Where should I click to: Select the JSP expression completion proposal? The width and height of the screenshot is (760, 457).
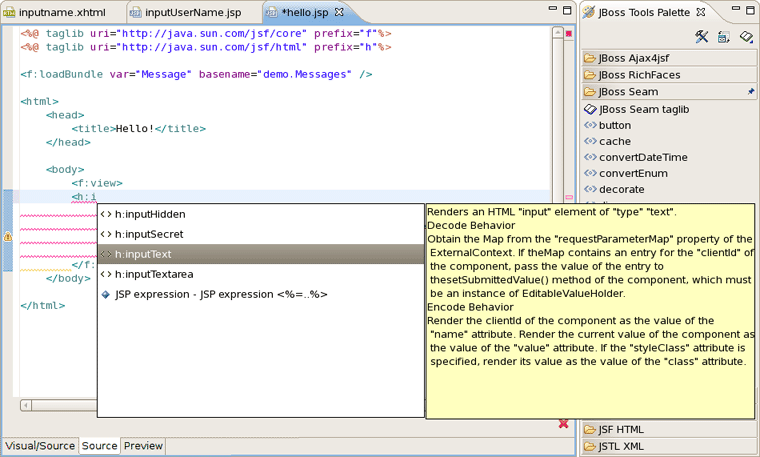pyautogui.click(x=220, y=294)
